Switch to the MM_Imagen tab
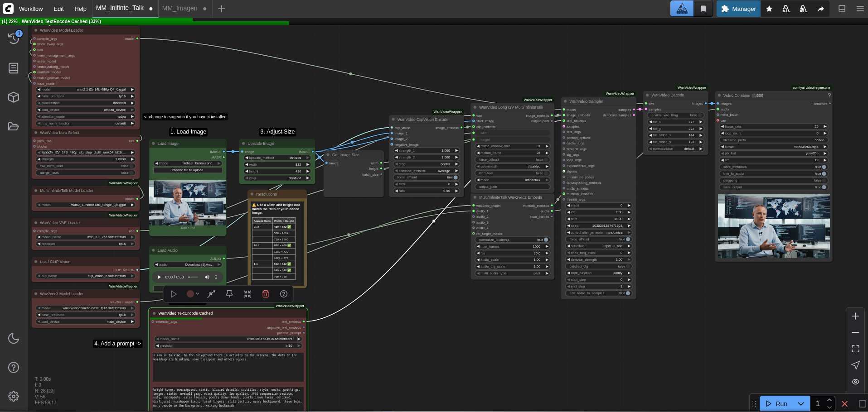Image resolution: width=868 pixels, height=412 pixels. [x=179, y=9]
